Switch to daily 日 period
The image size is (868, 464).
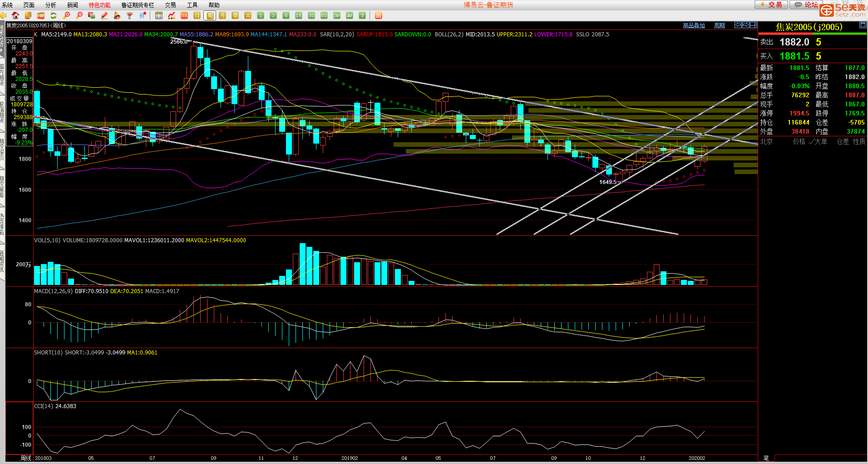coord(197,15)
